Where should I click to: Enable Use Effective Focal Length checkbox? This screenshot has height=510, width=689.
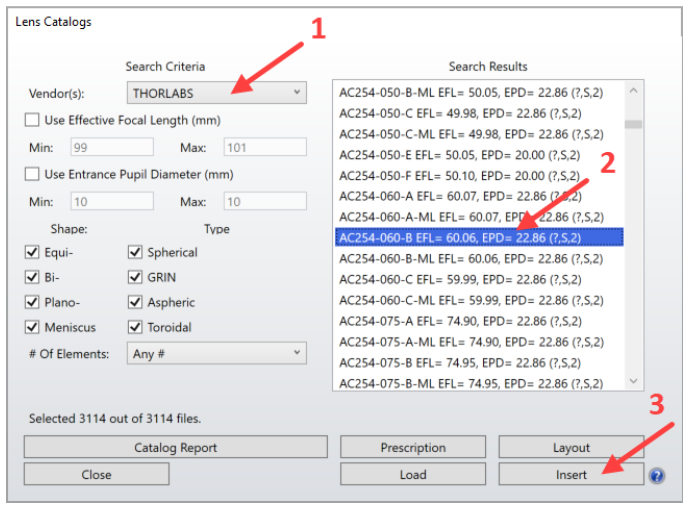[32, 120]
